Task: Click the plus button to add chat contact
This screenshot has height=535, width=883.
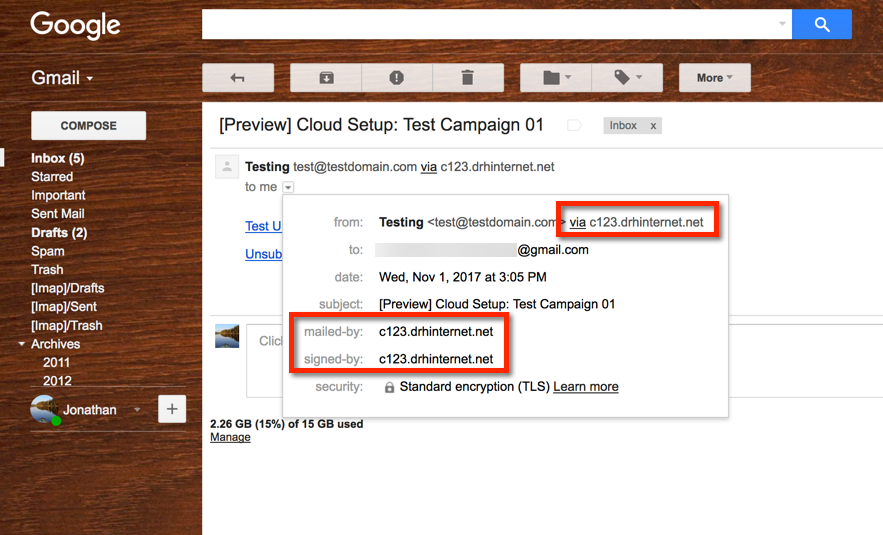Action: [x=172, y=409]
